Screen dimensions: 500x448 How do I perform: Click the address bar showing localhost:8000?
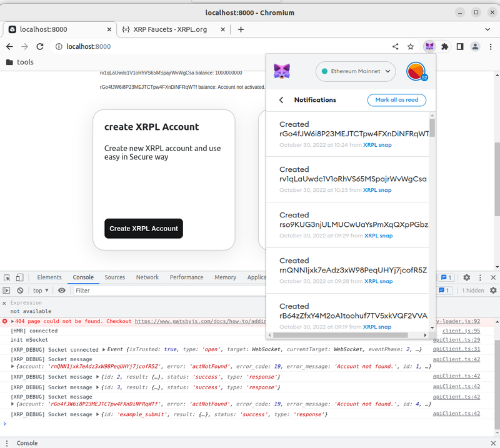click(220, 47)
